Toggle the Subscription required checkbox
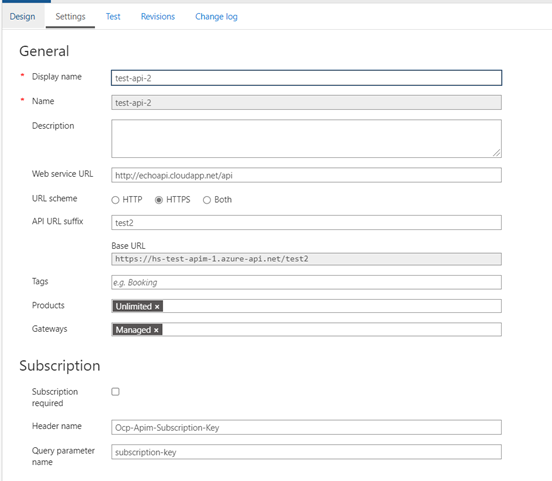552x481 pixels. click(x=115, y=392)
